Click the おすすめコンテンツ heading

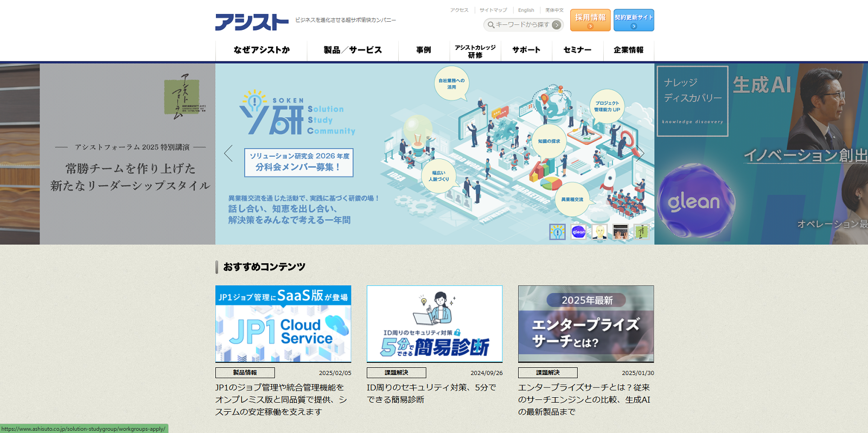click(264, 267)
